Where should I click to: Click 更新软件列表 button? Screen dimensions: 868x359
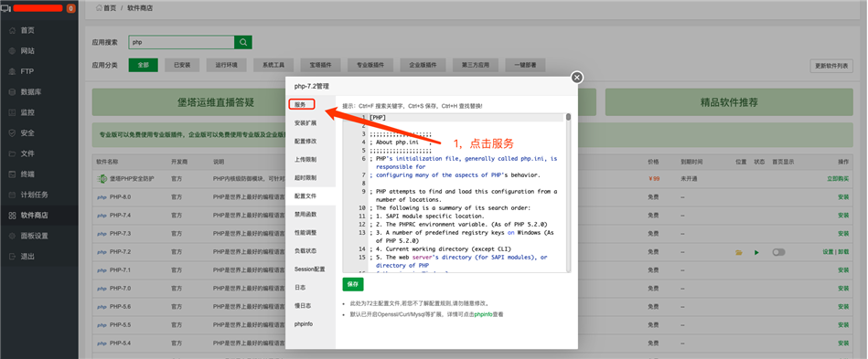[830, 65]
